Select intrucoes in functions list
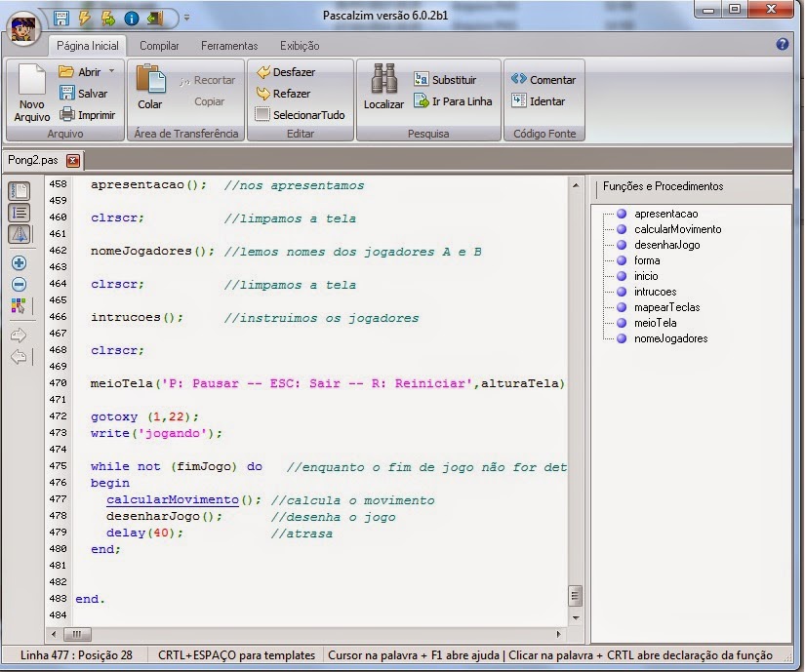Screen dimensions: 805x672 [x=655, y=292]
